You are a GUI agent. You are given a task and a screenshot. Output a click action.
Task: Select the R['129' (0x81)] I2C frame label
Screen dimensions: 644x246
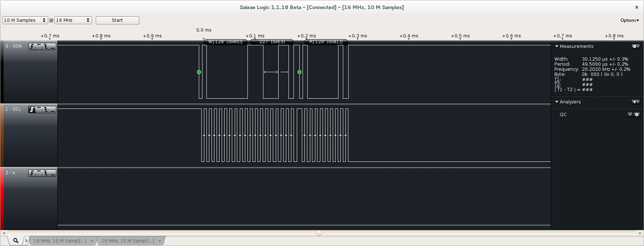tap(326, 42)
